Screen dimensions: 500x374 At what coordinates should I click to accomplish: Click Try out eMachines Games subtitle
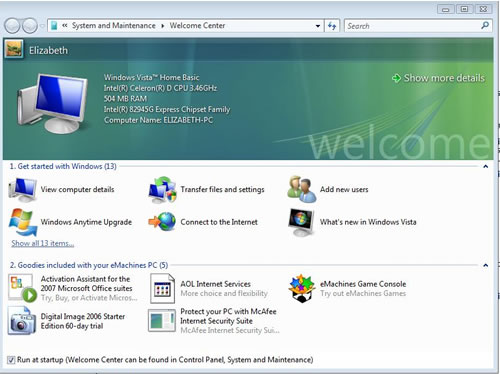tap(363, 293)
